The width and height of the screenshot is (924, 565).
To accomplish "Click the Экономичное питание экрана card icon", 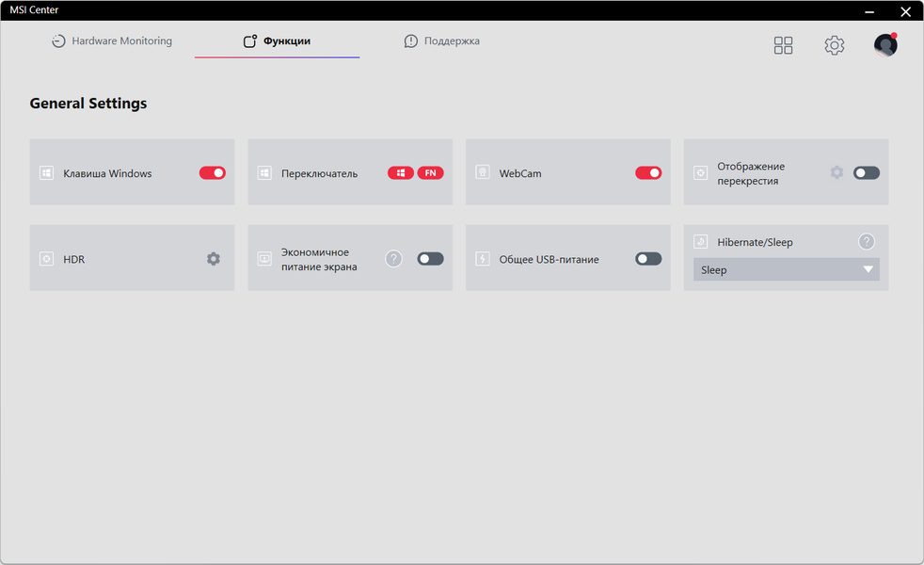I will pyautogui.click(x=264, y=259).
